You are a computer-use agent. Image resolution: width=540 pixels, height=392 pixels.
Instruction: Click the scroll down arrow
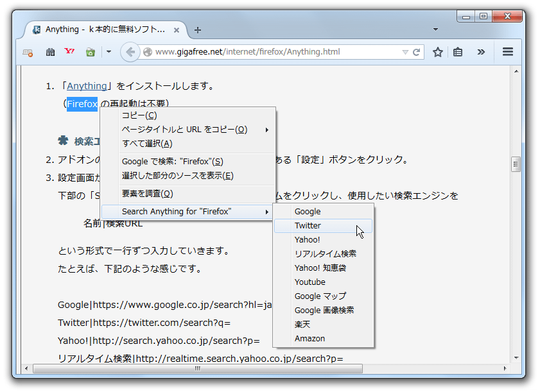pyautogui.click(x=516, y=358)
